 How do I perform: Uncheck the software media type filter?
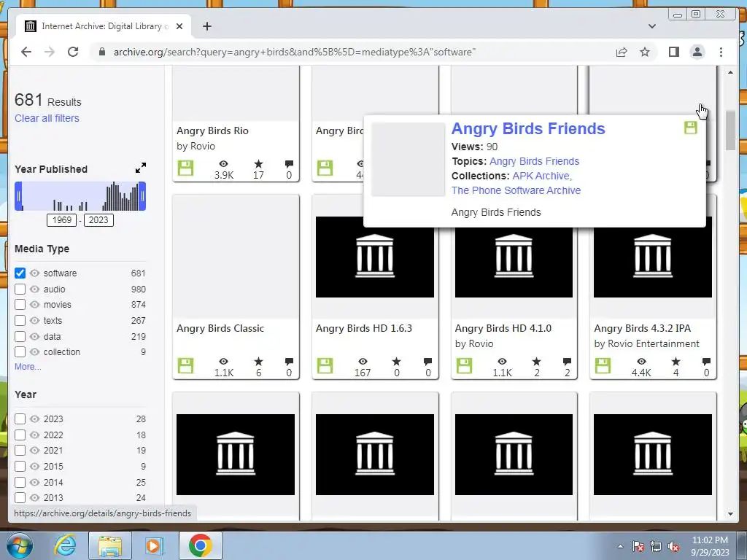tap(20, 273)
